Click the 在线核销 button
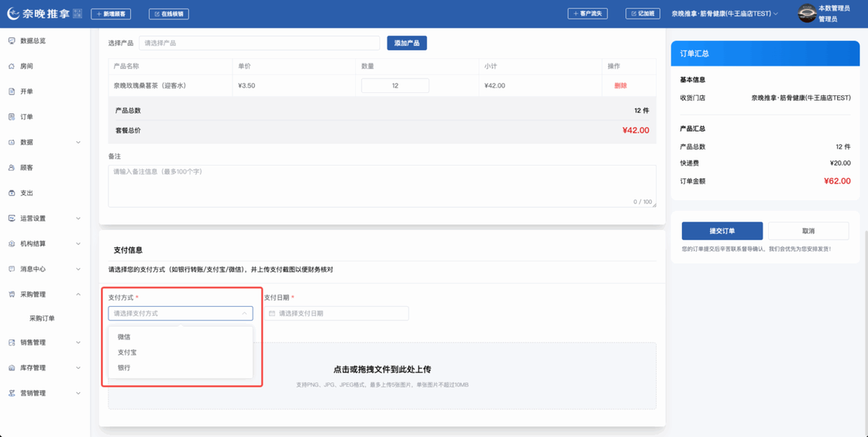The width and height of the screenshot is (868, 437). 169,14
